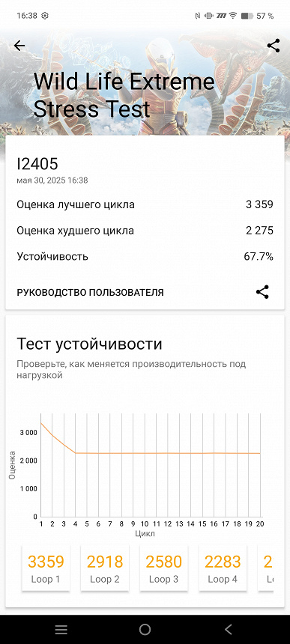Open Android recent apps menu button
The height and width of the screenshot is (644, 290).
(x=61, y=629)
